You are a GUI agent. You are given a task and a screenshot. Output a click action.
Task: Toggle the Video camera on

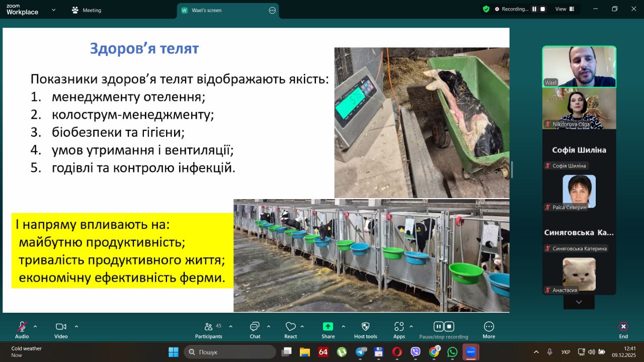point(61,327)
